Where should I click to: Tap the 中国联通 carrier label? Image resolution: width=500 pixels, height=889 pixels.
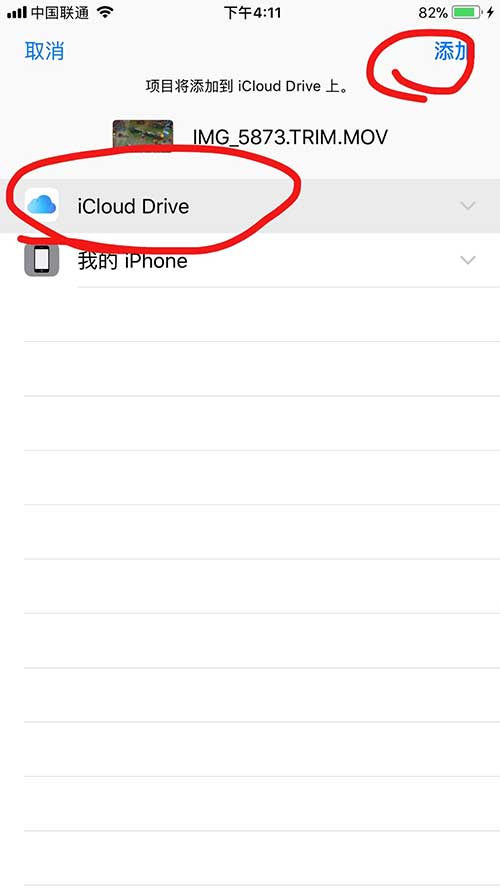click(x=60, y=12)
